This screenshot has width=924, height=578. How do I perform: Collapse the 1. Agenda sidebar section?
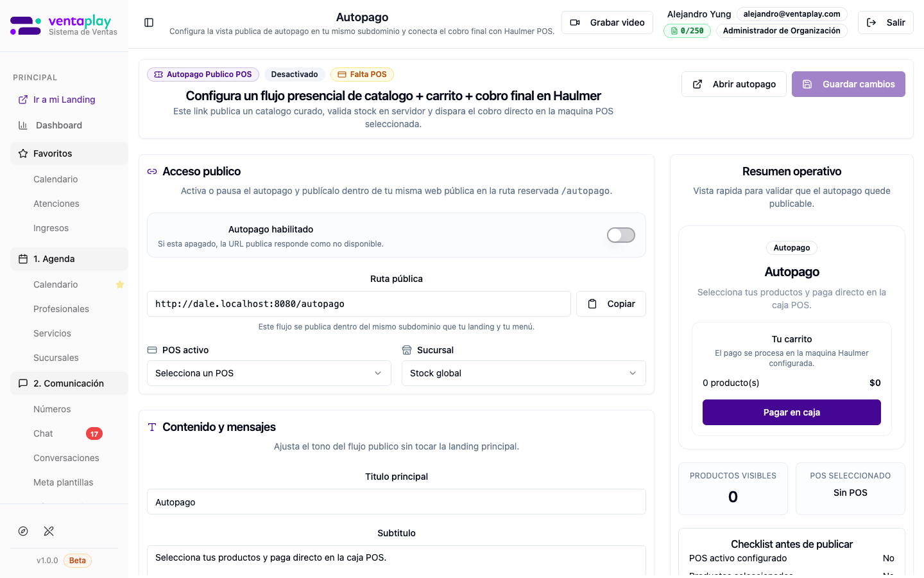pyautogui.click(x=69, y=259)
